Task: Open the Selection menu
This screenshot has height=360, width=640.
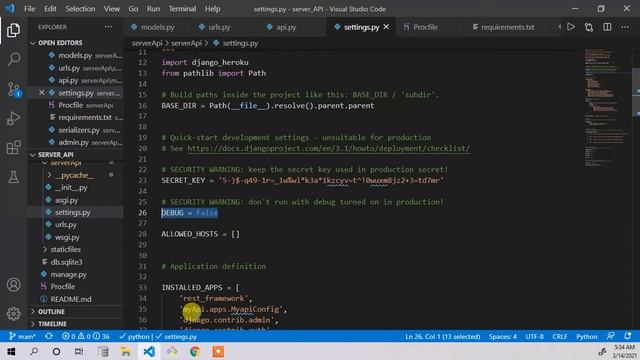Action: click(x=80, y=9)
